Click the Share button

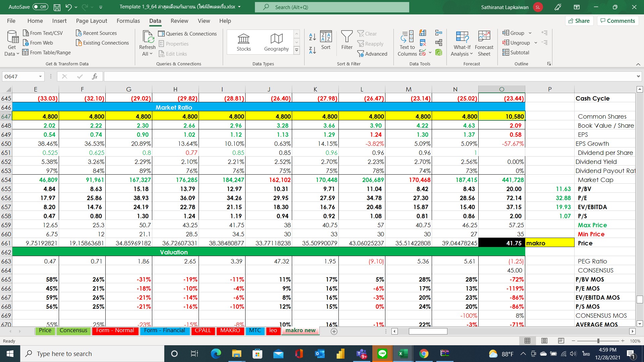pyautogui.click(x=579, y=21)
